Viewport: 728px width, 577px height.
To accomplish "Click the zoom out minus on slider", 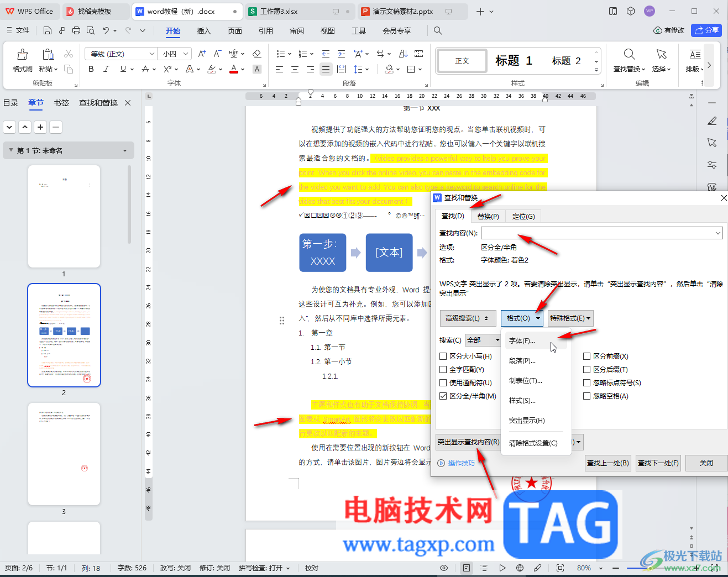I will tap(615, 568).
